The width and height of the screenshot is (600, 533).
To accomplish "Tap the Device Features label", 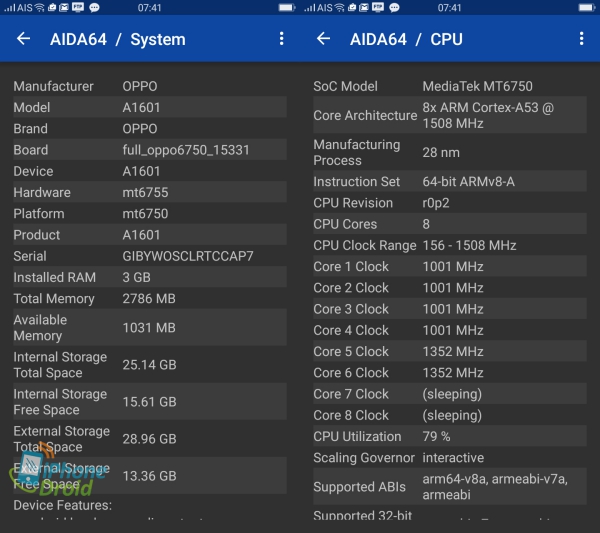I will (63, 505).
